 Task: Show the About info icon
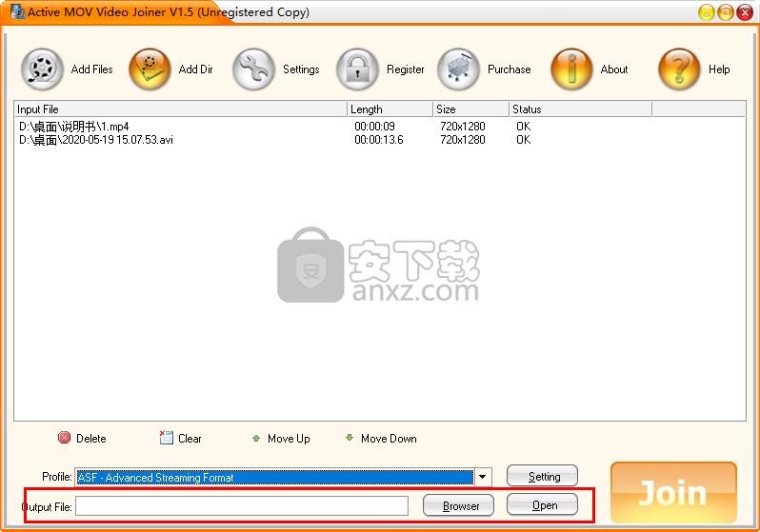click(572, 69)
